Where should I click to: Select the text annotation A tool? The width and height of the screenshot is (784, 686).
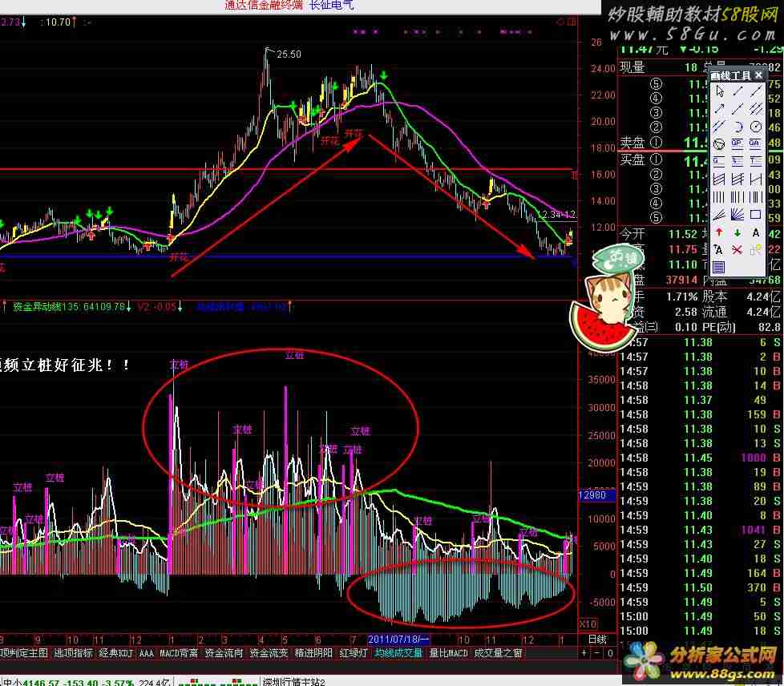[756, 232]
